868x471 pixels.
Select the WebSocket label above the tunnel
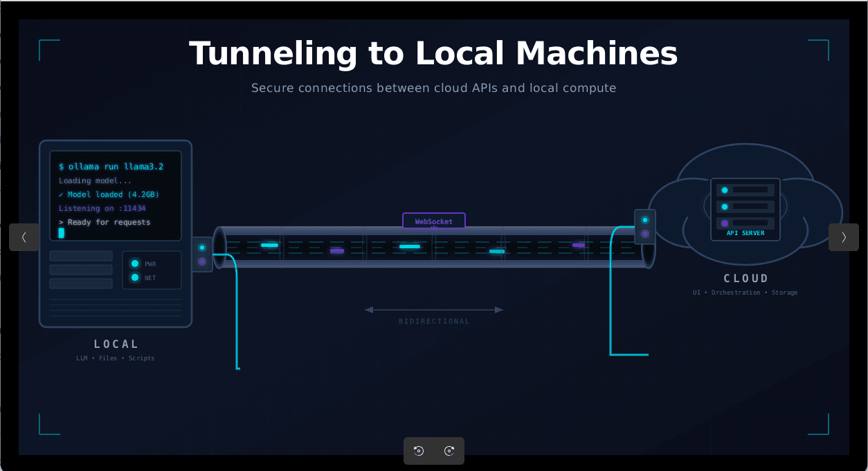click(434, 221)
